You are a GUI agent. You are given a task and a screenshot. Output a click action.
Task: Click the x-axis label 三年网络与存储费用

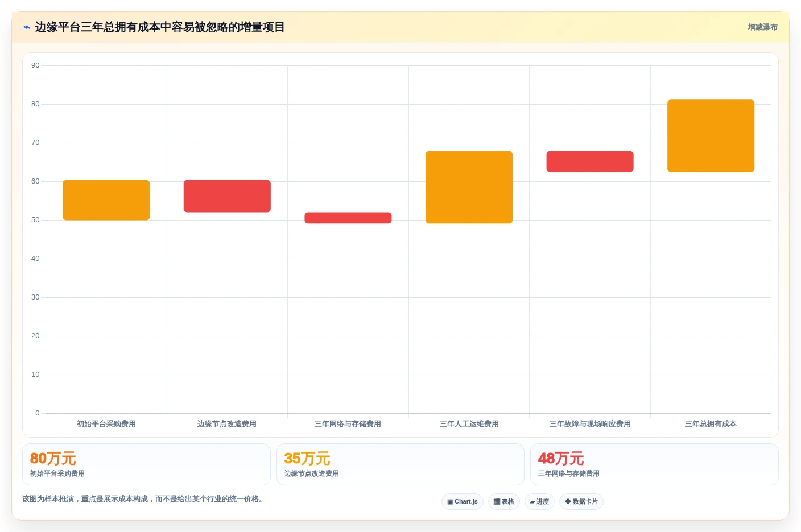[x=348, y=424]
